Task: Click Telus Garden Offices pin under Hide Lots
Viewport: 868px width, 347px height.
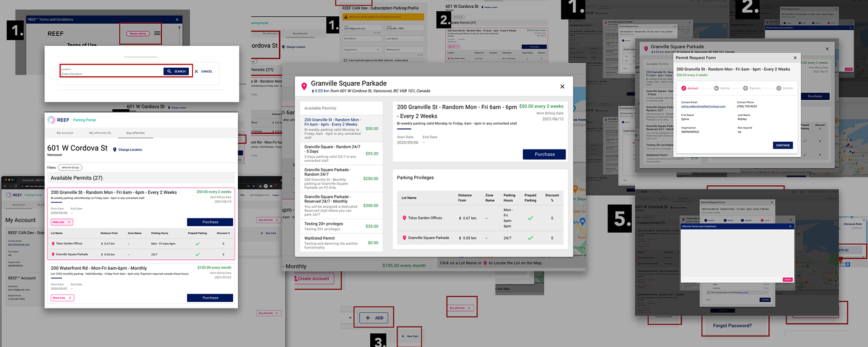Action: click(53, 244)
